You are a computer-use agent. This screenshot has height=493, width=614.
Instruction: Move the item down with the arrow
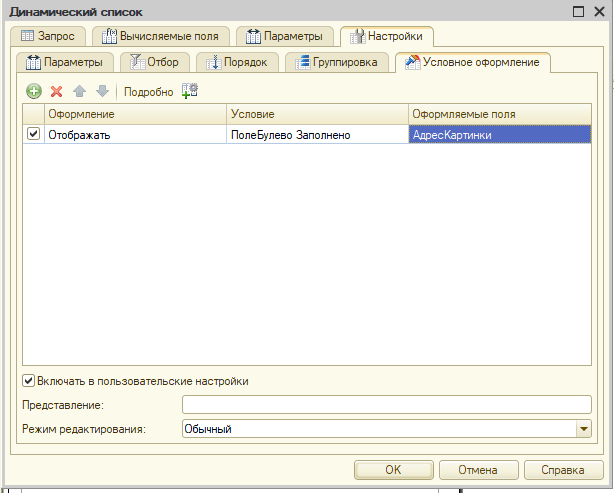(101, 91)
